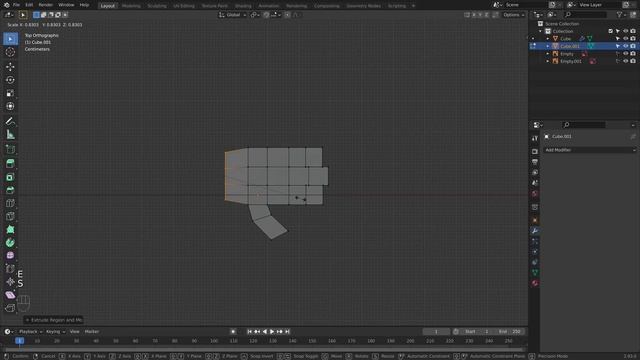640x360 pixels.
Task: Open timeline Playback popover
Action: coord(31,332)
